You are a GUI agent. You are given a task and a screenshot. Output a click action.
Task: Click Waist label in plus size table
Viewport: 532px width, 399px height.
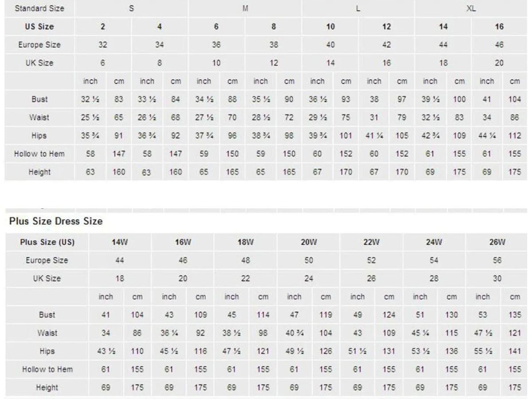47,333
